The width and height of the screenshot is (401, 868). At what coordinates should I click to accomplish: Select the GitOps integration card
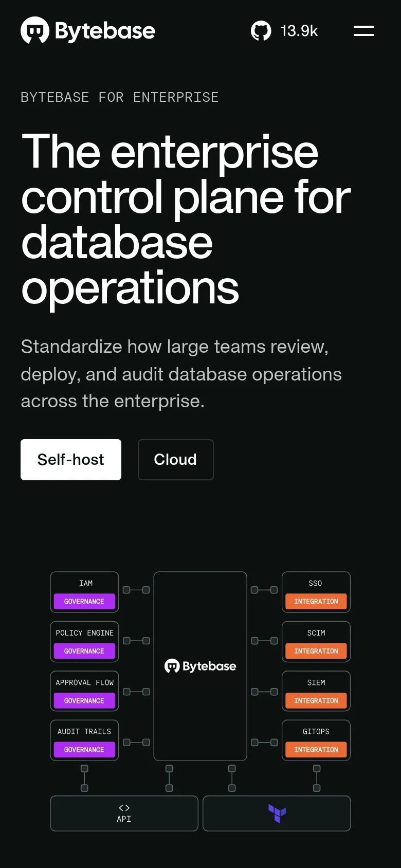(316, 740)
